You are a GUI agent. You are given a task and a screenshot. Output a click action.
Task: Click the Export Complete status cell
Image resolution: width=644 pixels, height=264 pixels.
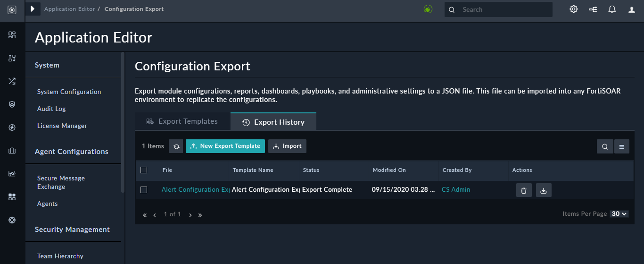pyautogui.click(x=327, y=190)
